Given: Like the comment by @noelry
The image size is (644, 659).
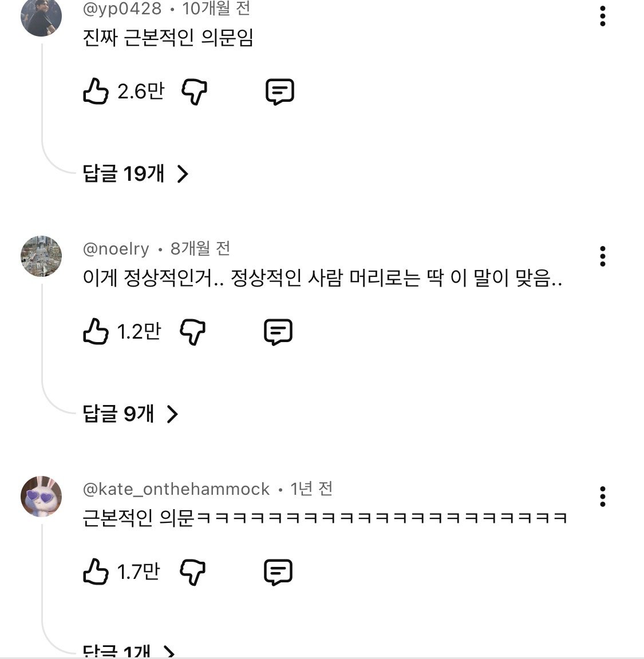Looking at the screenshot, I should [96, 332].
